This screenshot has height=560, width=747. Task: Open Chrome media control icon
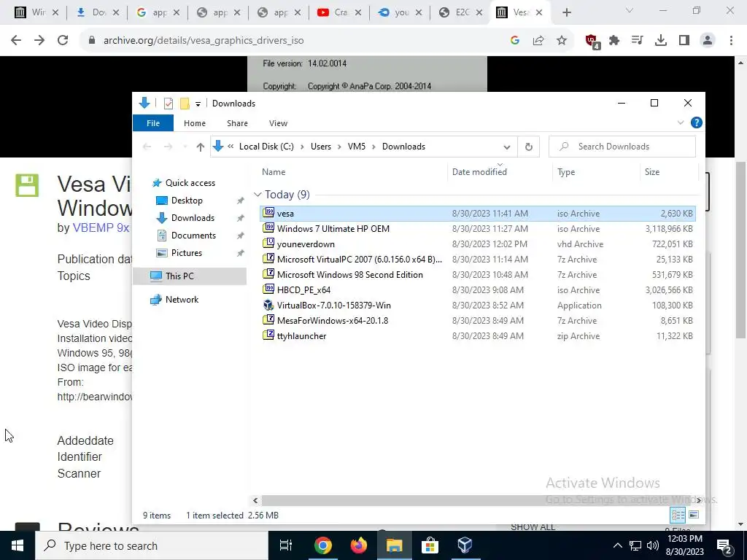coord(637,41)
